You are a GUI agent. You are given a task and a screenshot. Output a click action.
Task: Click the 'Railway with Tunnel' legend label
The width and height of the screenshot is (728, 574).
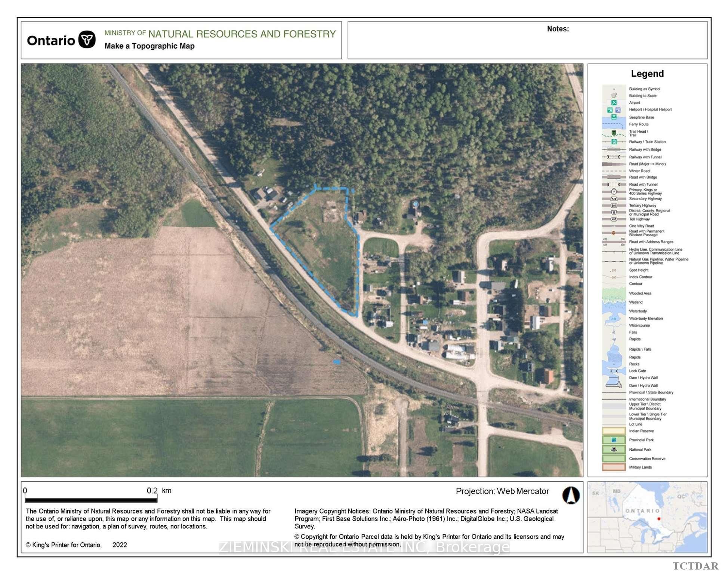(645, 157)
